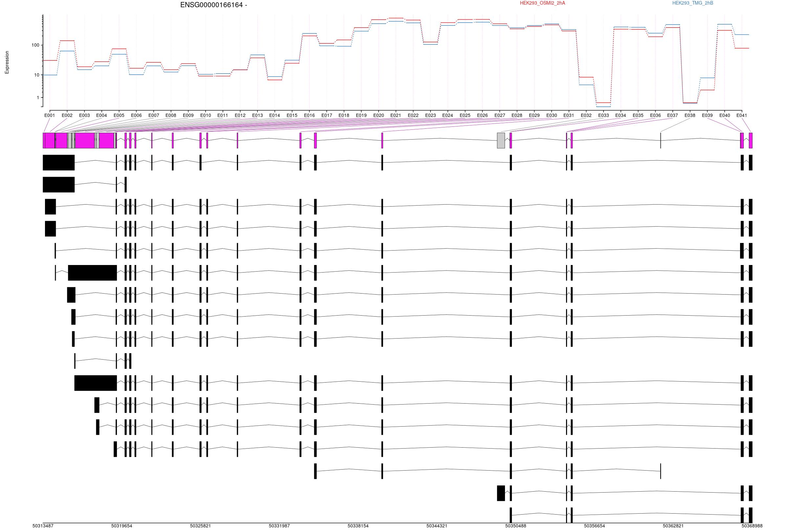Select exon bin label E016
This screenshot has height=532, width=788.
309,115
